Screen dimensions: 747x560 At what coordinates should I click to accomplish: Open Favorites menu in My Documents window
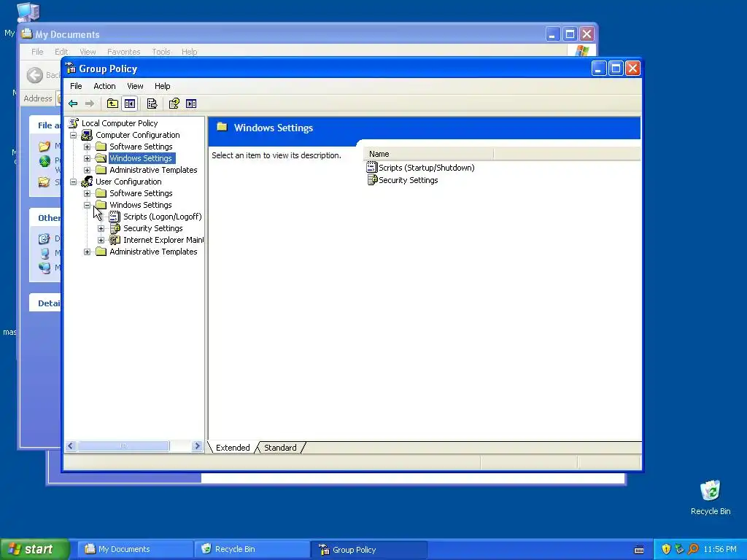[x=123, y=52]
